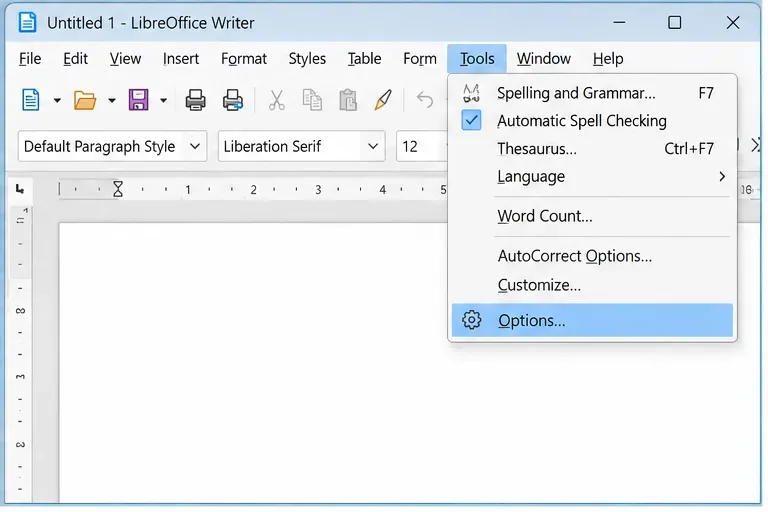Viewport: 768px width, 512px height.
Task: Open the File menu
Action: click(30, 59)
